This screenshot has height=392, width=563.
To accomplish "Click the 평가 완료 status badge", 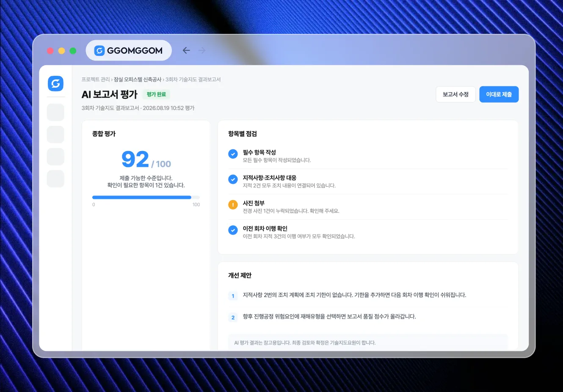I will [156, 94].
